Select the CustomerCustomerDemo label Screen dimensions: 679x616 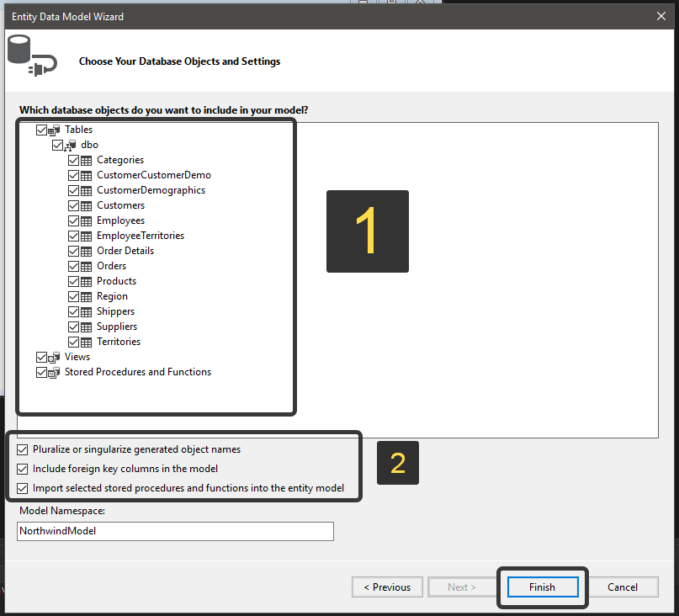click(154, 175)
